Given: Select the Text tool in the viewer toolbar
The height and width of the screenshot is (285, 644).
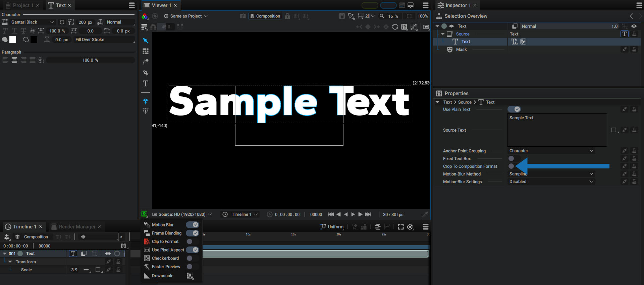Looking at the screenshot, I should point(146,83).
